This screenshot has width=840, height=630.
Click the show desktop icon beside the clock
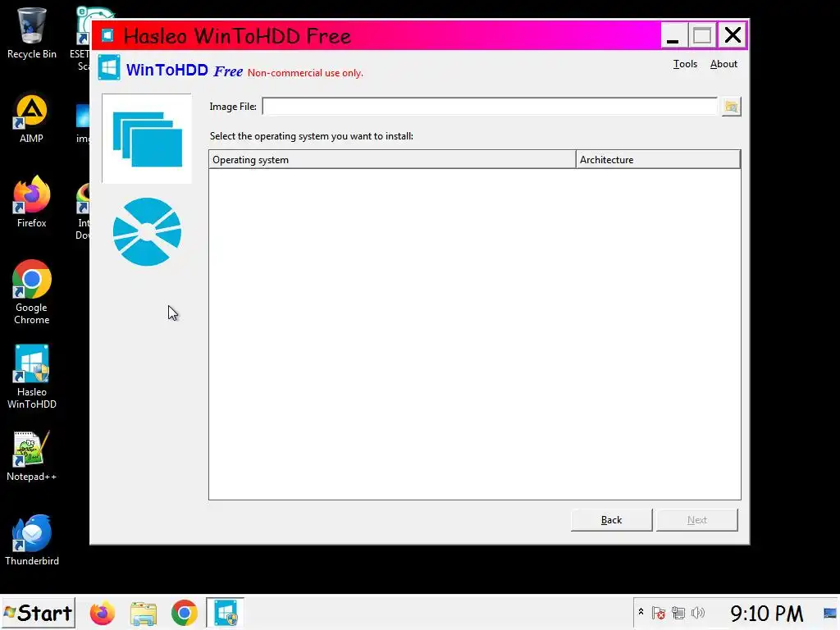coord(830,614)
